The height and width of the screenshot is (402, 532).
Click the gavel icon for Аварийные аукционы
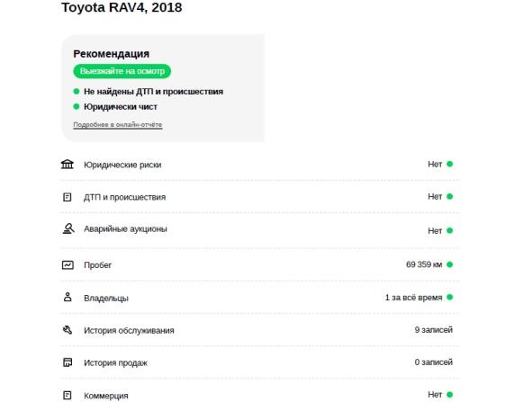point(68,228)
